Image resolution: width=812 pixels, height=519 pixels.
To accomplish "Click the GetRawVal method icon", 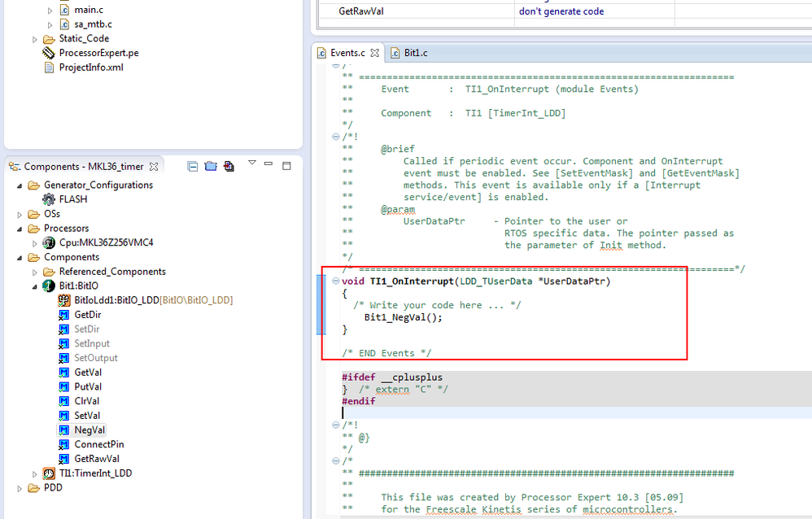I will [63, 459].
